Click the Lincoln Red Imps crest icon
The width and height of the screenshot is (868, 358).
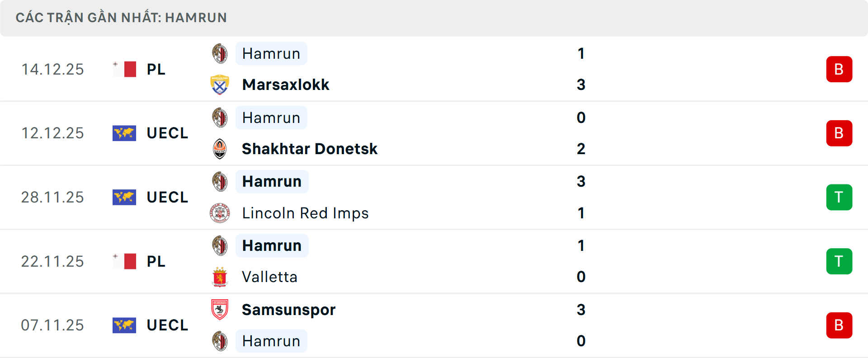pyautogui.click(x=220, y=213)
